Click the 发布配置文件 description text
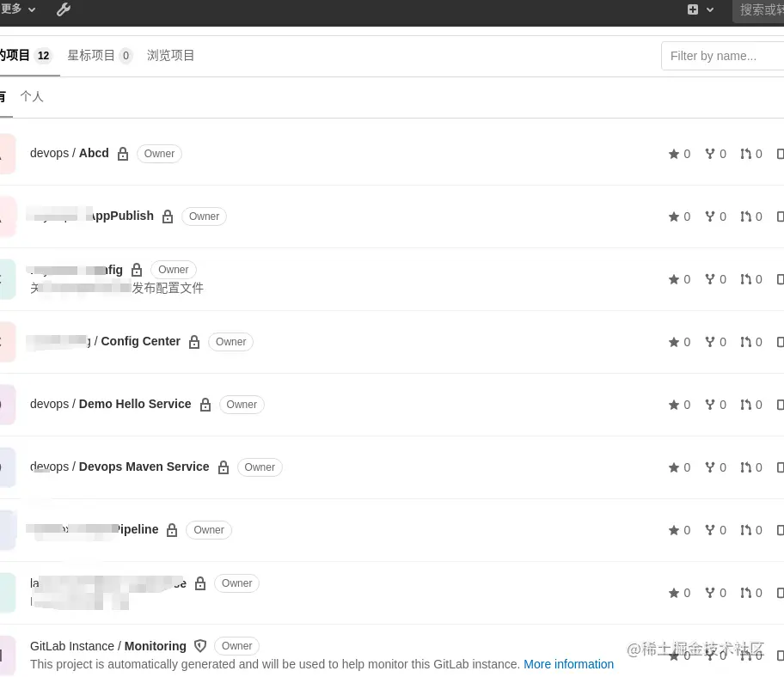Screen dimensions: 784x677 point(168,288)
